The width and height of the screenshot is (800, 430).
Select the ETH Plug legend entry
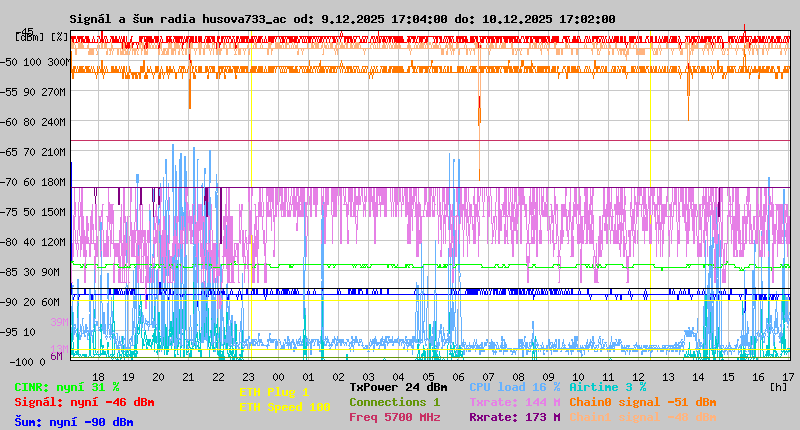tap(274, 392)
